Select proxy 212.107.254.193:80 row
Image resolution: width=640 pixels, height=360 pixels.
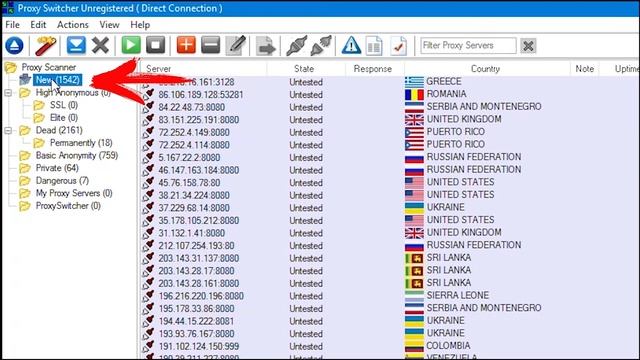tap(390, 246)
